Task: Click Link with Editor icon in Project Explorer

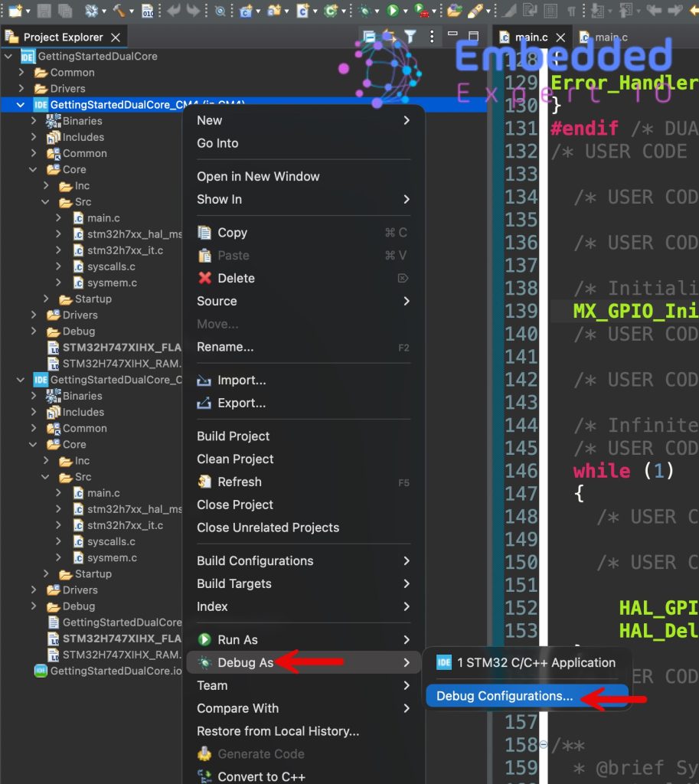Action: (389, 37)
